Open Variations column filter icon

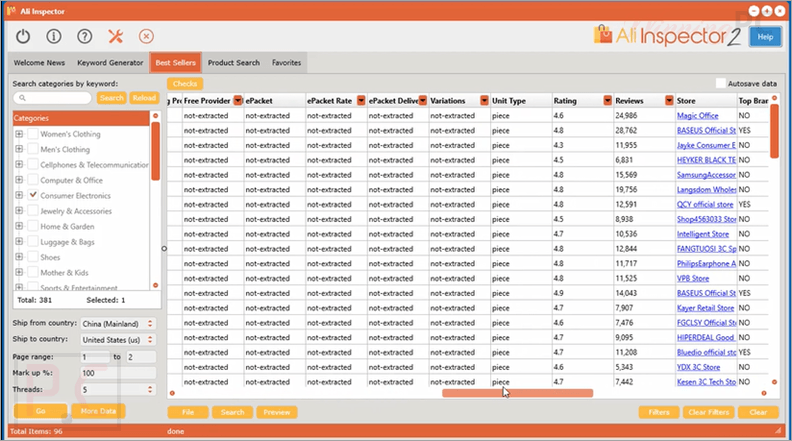pyautogui.click(x=484, y=101)
